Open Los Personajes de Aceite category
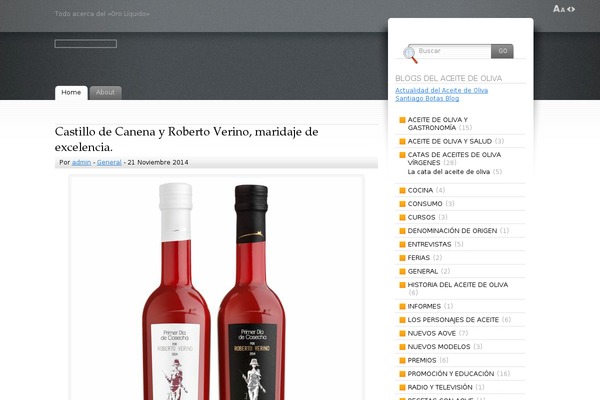 [x=453, y=320]
